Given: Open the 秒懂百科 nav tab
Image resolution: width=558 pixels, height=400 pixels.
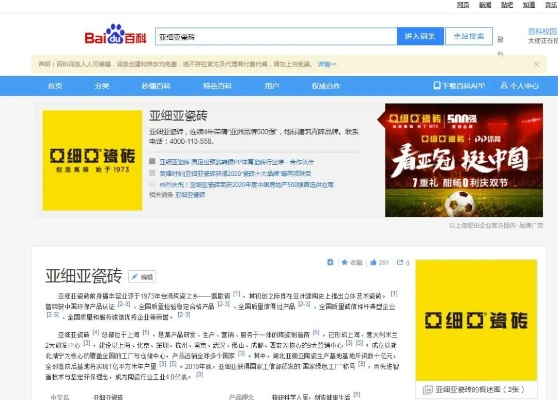Looking at the screenshot, I should point(156,86).
